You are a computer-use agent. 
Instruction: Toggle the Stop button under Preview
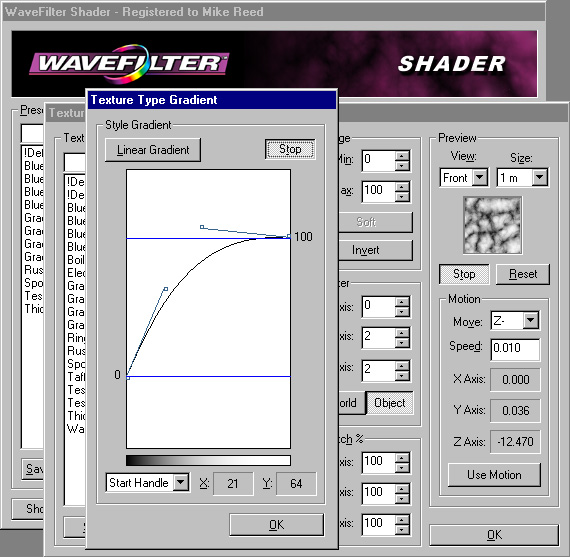pyautogui.click(x=464, y=274)
